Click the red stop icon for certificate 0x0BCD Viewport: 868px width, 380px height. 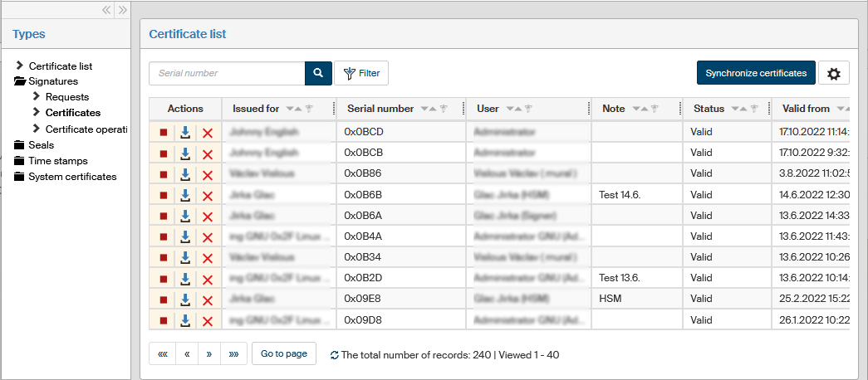[x=164, y=132]
